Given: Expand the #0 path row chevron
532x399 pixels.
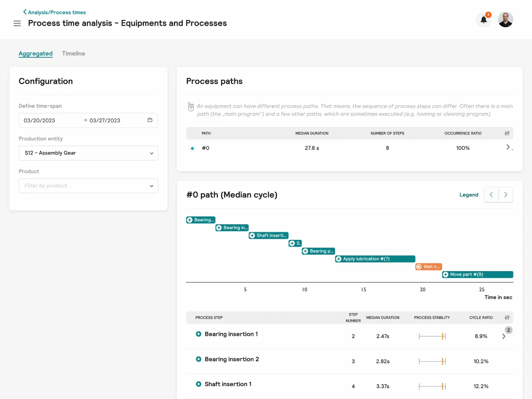Looking at the screenshot, I should 508,147.
